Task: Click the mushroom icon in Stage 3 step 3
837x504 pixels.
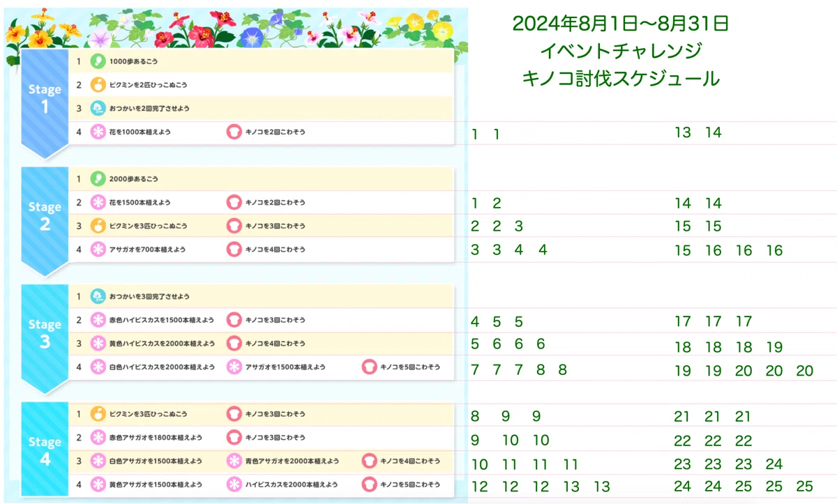Action: [x=234, y=344]
